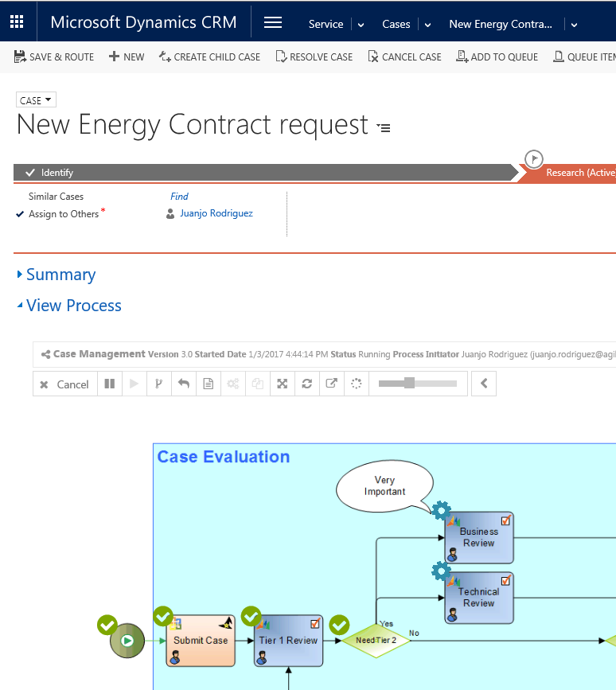616x690 pixels.
Task: Click the dotted circle icon in toolbar
Action: (356, 384)
